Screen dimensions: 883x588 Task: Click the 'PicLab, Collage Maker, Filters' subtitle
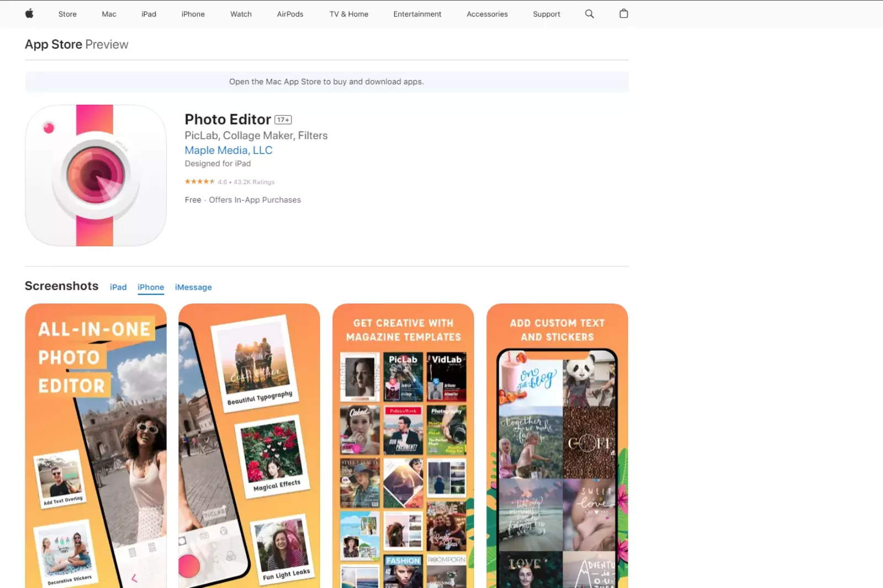[256, 136]
